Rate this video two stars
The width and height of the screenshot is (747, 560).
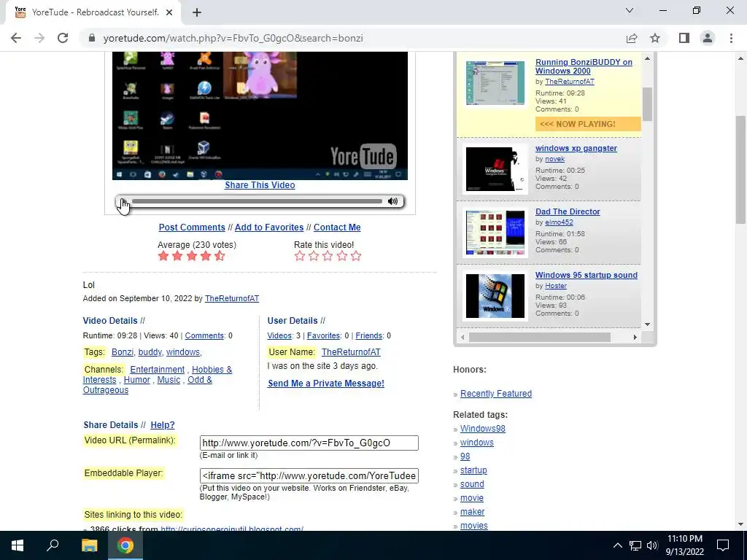point(314,256)
